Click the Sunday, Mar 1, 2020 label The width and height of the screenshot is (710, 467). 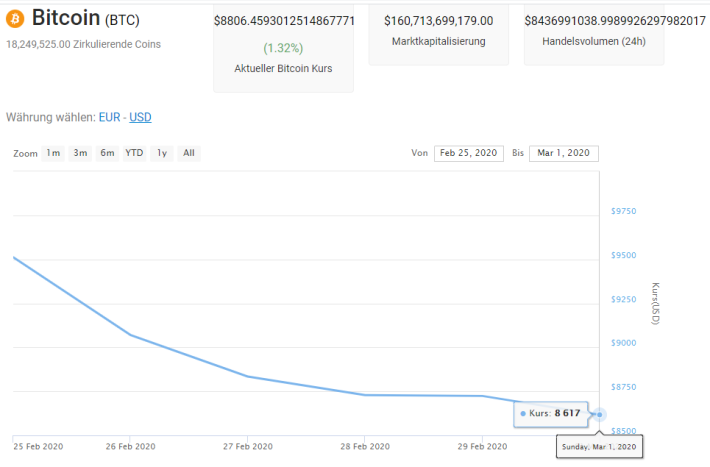(x=599, y=447)
